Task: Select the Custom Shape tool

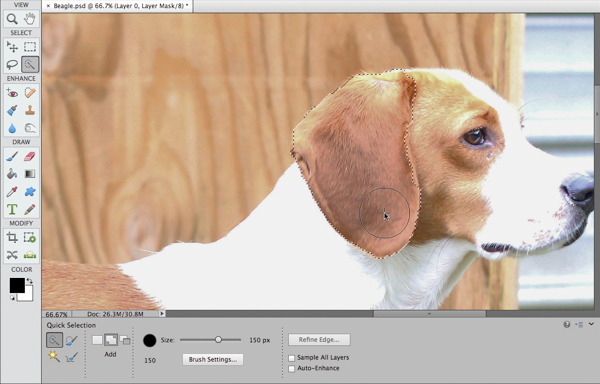Action: coord(30,192)
